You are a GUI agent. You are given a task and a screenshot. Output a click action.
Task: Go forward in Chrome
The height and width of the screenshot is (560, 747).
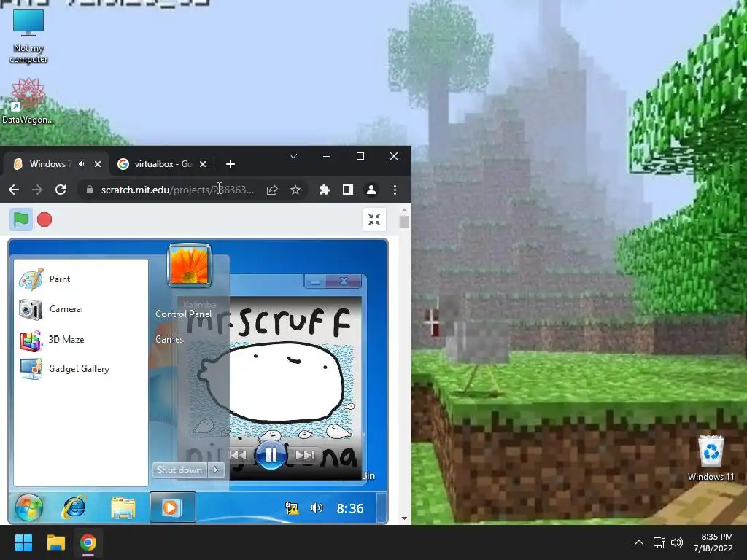[37, 190]
